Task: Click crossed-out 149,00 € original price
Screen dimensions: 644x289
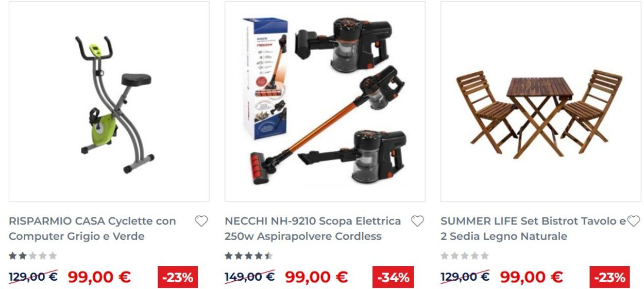Action: pyautogui.click(x=249, y=277)
